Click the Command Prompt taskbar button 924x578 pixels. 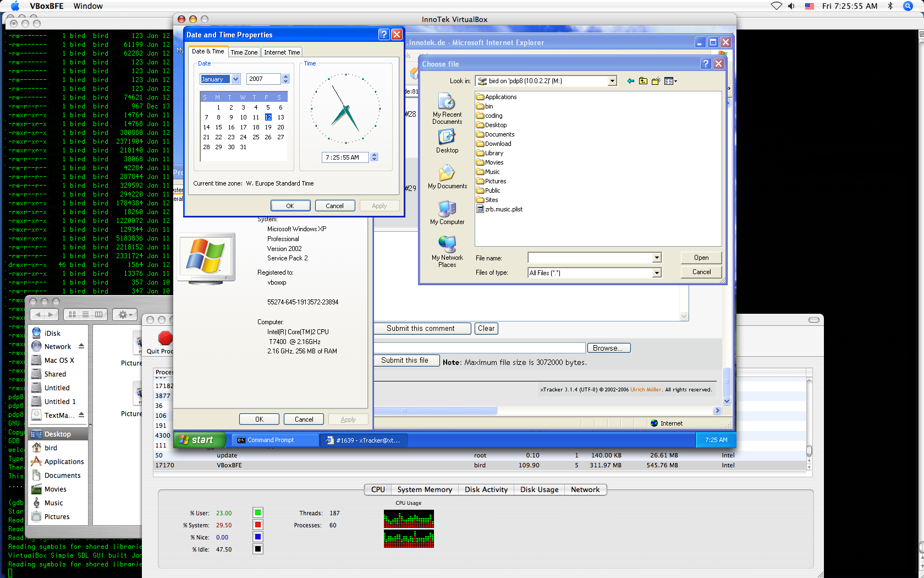point(274,440)
